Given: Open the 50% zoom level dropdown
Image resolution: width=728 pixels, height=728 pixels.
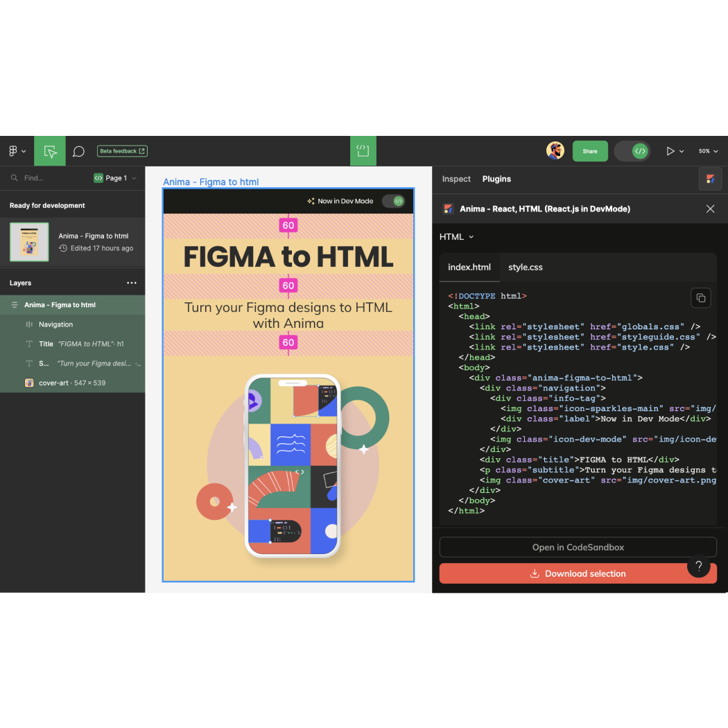Looking at the screenshot, I should click(x=708, y=151).
